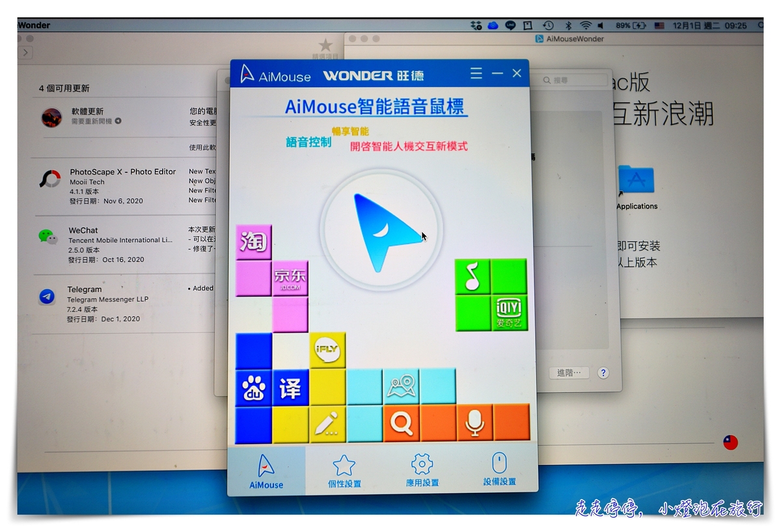Screen dimensions: 781x532
Task: Switch to the 設備設置 tab
Action: point(499,470)
